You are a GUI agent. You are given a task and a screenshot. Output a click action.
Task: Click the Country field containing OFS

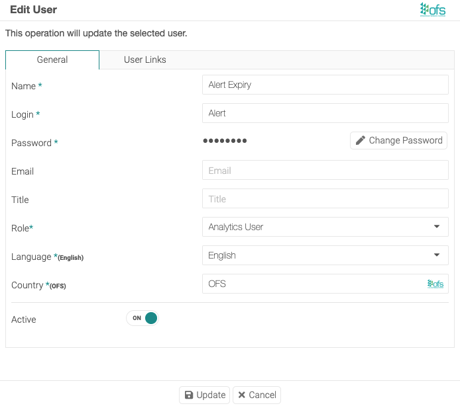(325, 284)
